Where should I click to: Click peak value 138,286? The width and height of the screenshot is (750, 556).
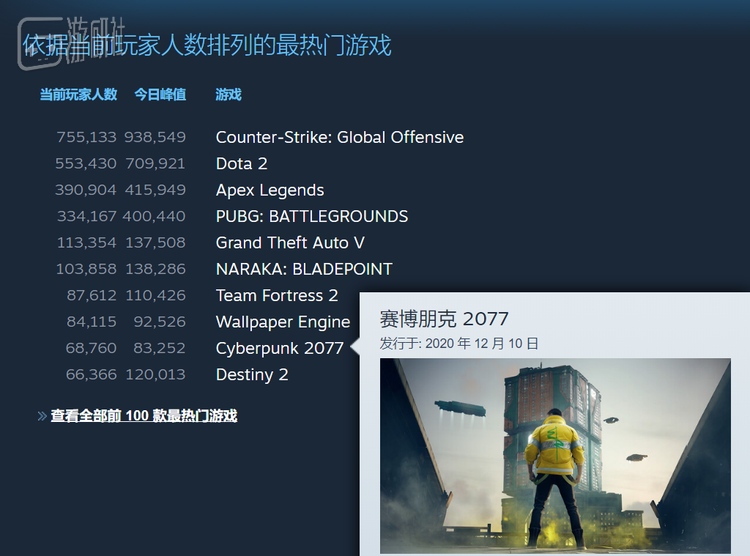click(155, 269)
